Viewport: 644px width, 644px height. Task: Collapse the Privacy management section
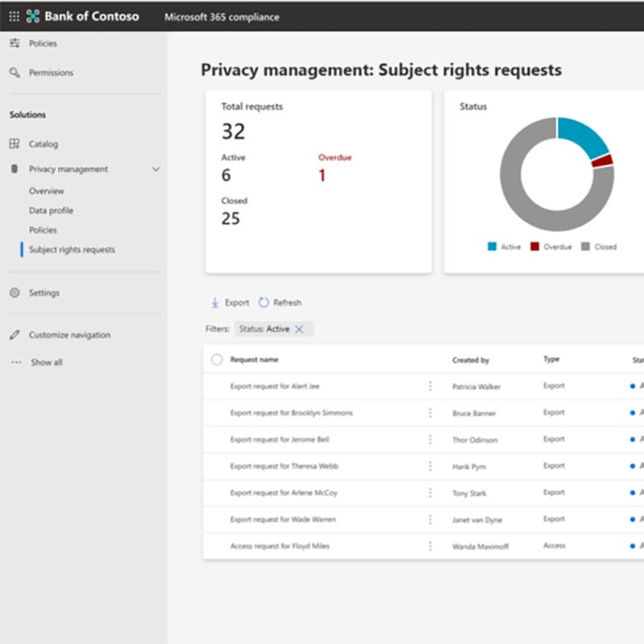(155, 169)
